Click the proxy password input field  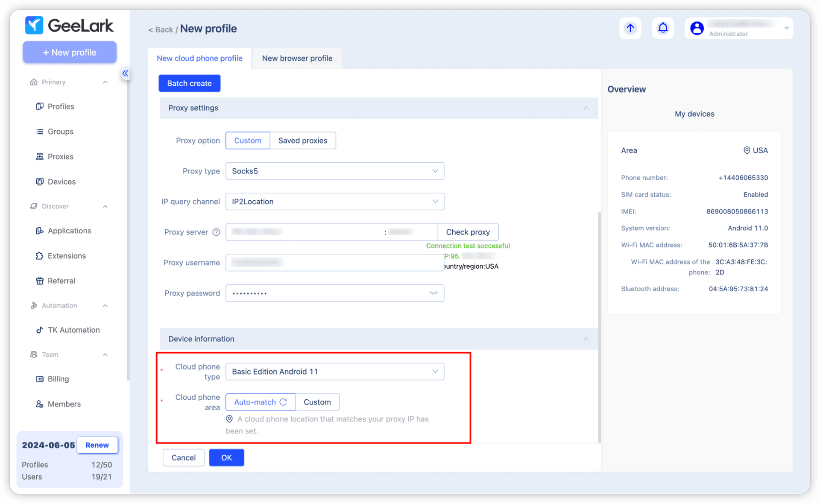point(334,293)
